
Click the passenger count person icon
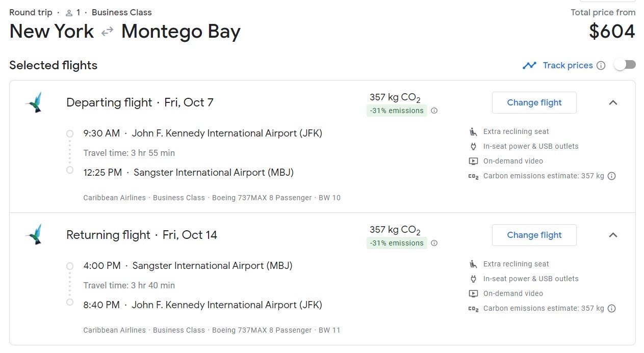point(69,13)
